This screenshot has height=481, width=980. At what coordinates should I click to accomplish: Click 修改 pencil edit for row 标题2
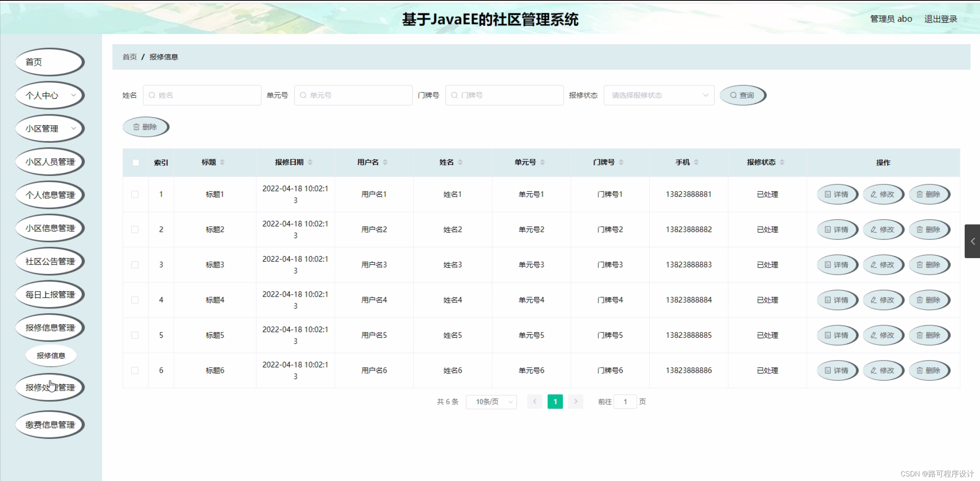click(x=883, y=230)
